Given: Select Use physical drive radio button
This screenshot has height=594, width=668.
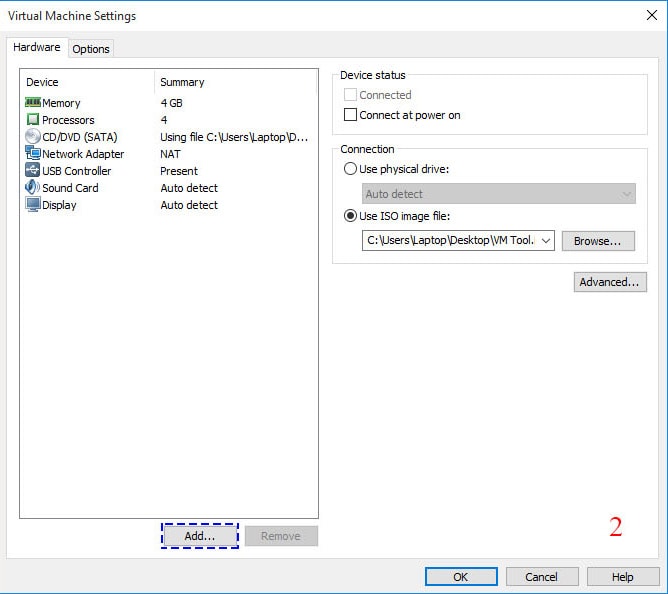Looking at the screenshot, I should pos(350,169).
